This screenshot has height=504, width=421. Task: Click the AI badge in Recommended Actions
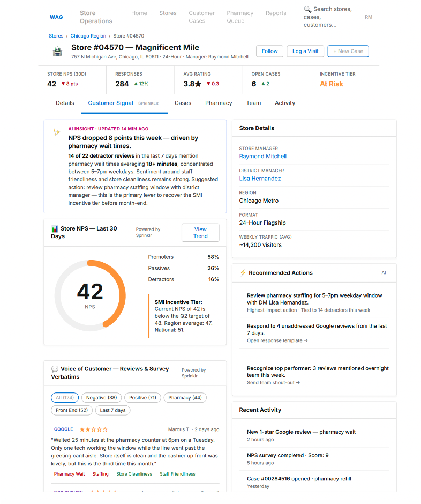tap(384, 273)
